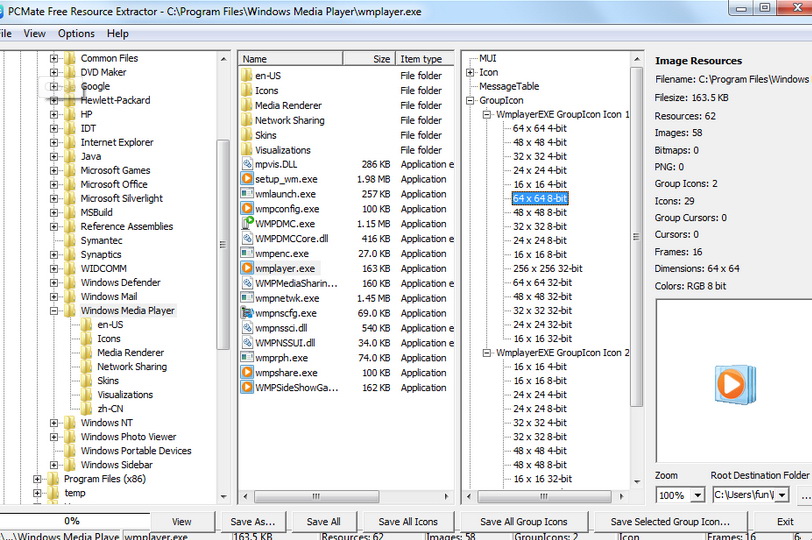The image size is (812, 540).
Task: Click the Windows Media Player folder icon in tree
Action: pyautogui.click(x=69, y=310)
